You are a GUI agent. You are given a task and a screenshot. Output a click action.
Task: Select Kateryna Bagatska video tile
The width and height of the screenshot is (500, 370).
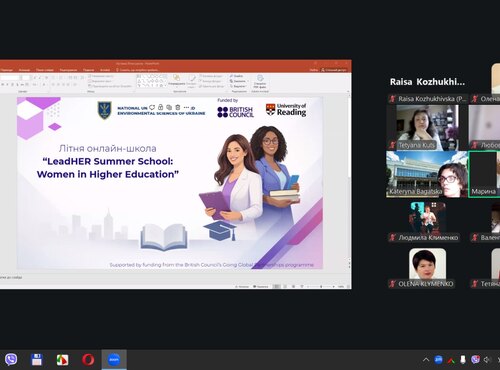tap(427, 174)
